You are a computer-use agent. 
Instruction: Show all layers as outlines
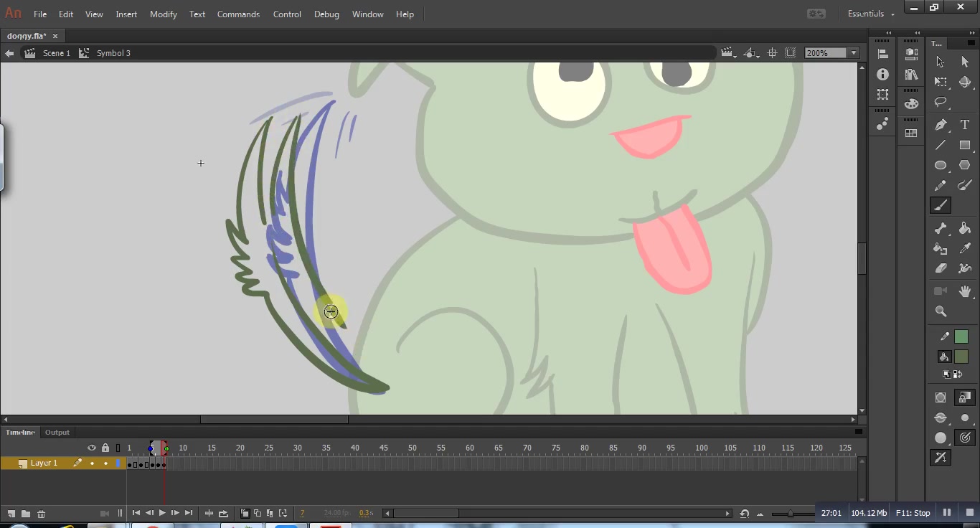coord(118,448)
